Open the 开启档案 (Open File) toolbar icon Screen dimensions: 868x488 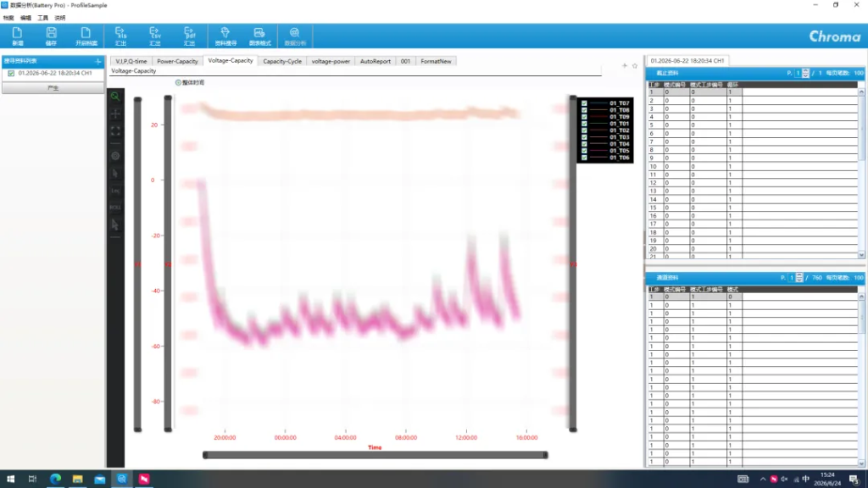[86, 36]
